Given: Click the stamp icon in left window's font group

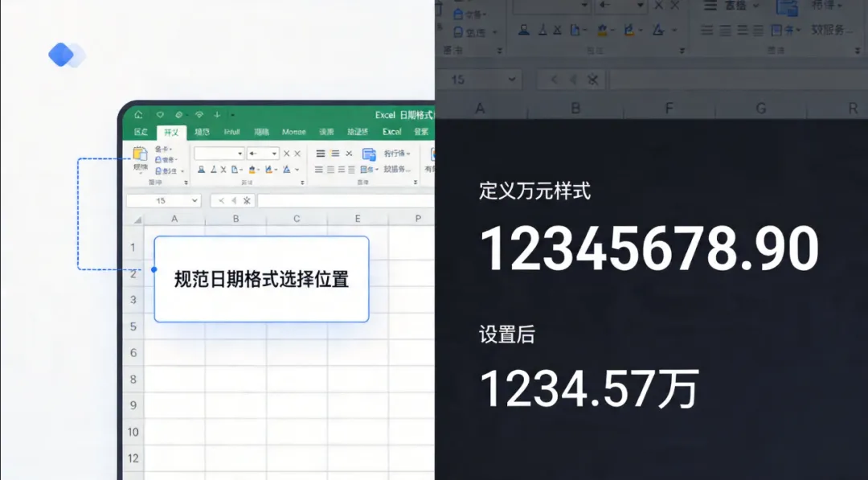Looking at the screenshot, I should click(202, 170).
